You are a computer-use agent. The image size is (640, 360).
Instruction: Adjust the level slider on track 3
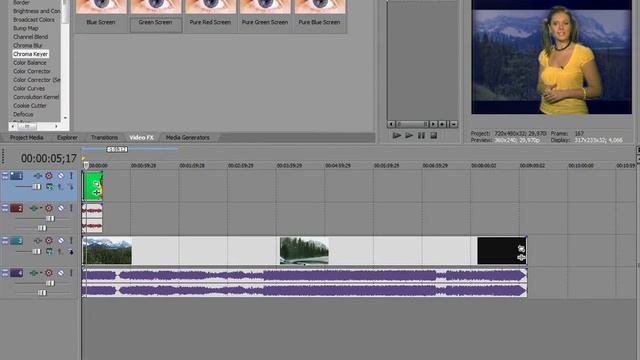tap(36, 252)
